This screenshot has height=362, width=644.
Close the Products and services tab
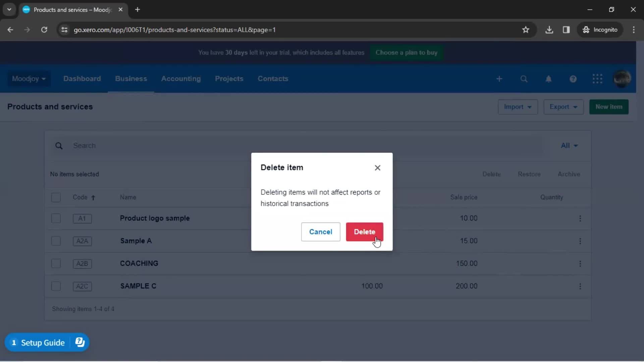(120, 10)
